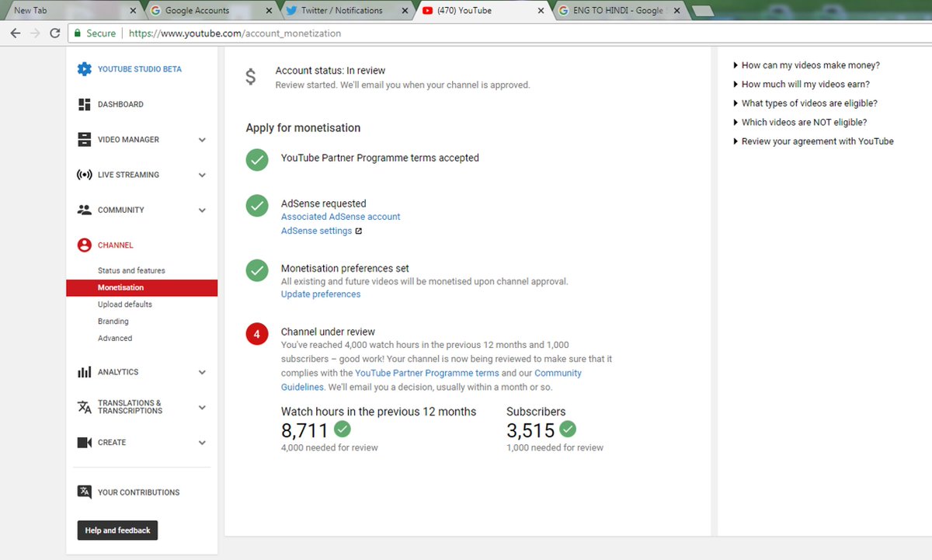Expand 'How can my videos make money?'

tap(806, 65)
